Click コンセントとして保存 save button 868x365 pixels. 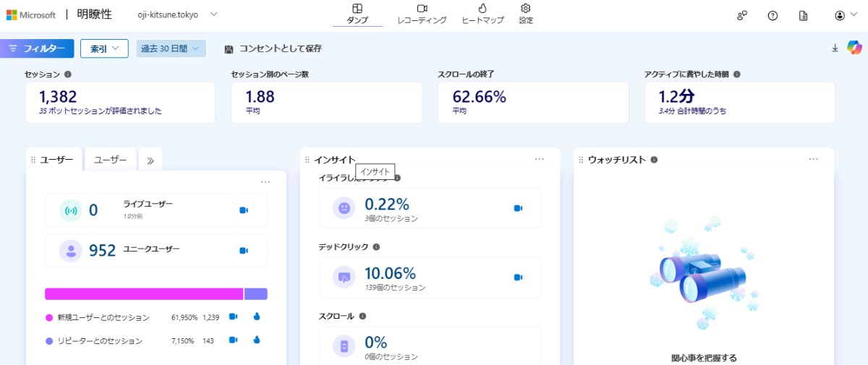(x=273, y=48)
